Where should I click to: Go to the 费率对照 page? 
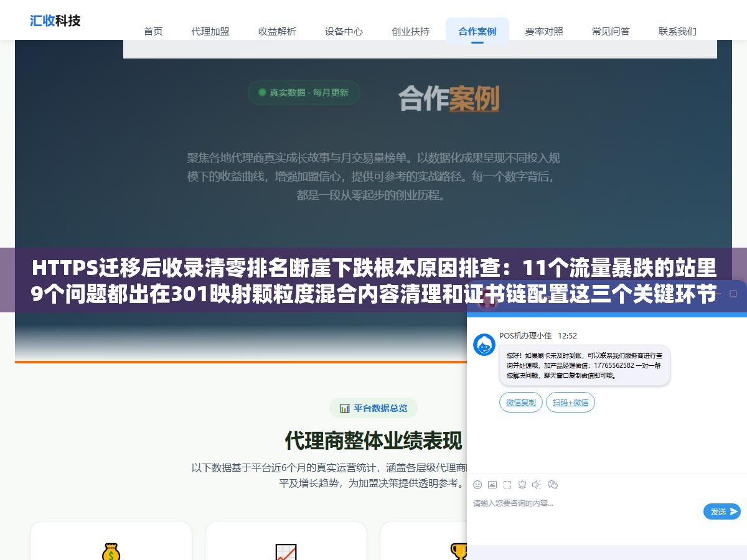pyautogui.click(x=544, y=31)
